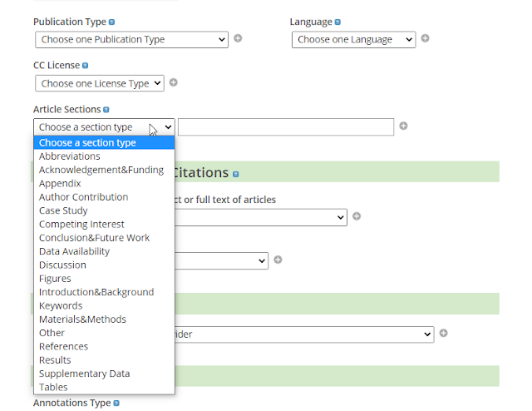Click the help icon beside CC License label

pos(85,66)
